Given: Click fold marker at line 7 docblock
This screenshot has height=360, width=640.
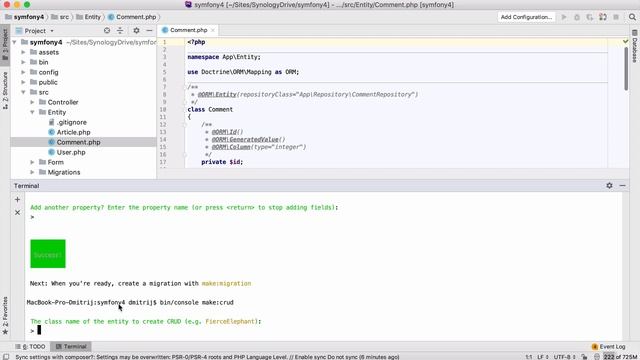Looking at the screenshot, I should [x=184, y=87].
